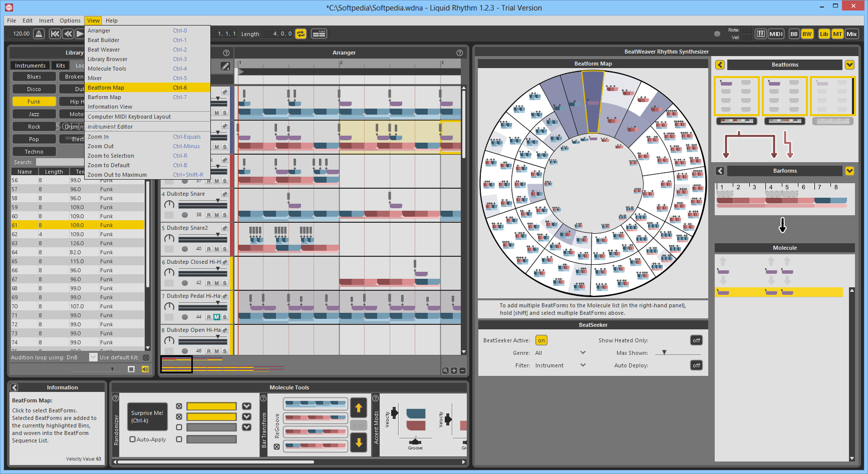
Task: Switch to Kits tab in Library
Action: (61, 66)
